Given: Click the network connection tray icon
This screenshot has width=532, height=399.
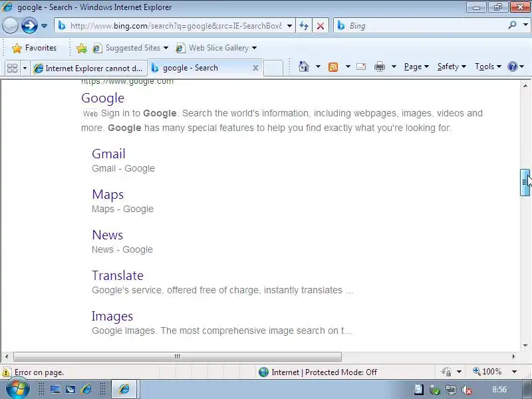Looking at the screenshot, I should (451, 390).
